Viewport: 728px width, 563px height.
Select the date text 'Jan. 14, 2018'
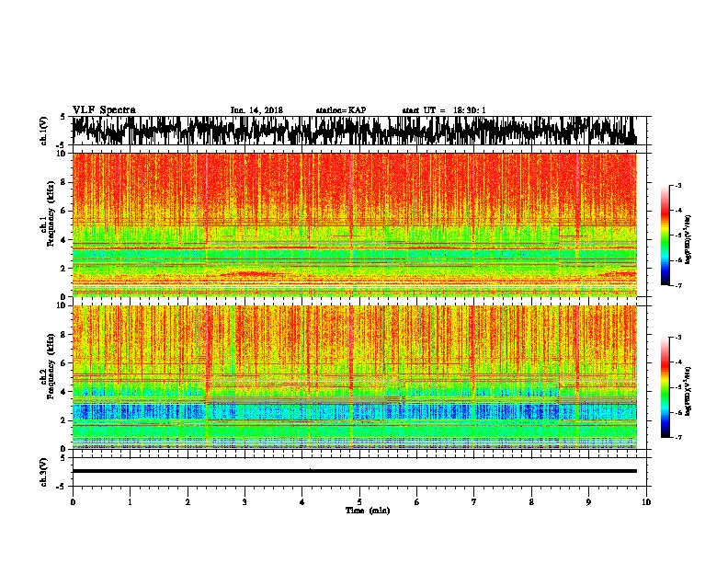click(256, 110)
